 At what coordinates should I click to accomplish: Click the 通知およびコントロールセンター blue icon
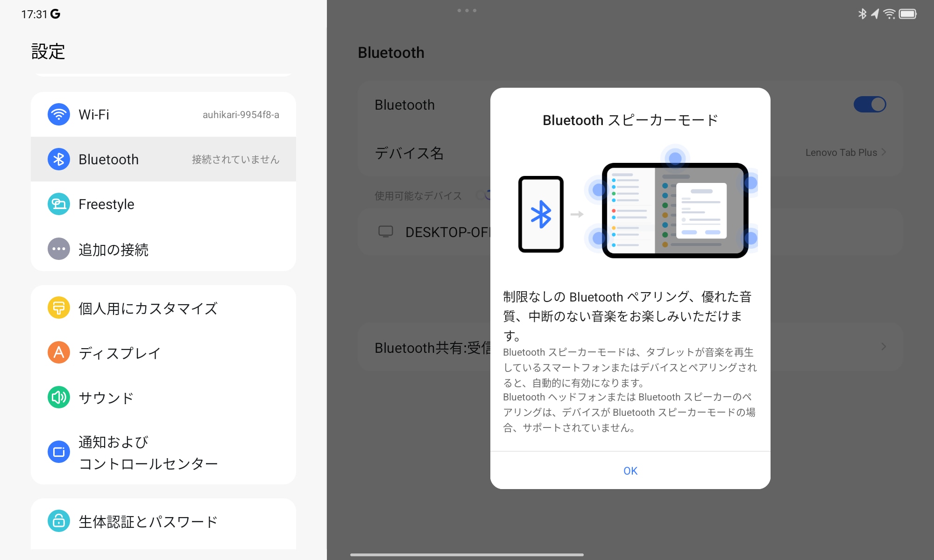coord(59,452)
